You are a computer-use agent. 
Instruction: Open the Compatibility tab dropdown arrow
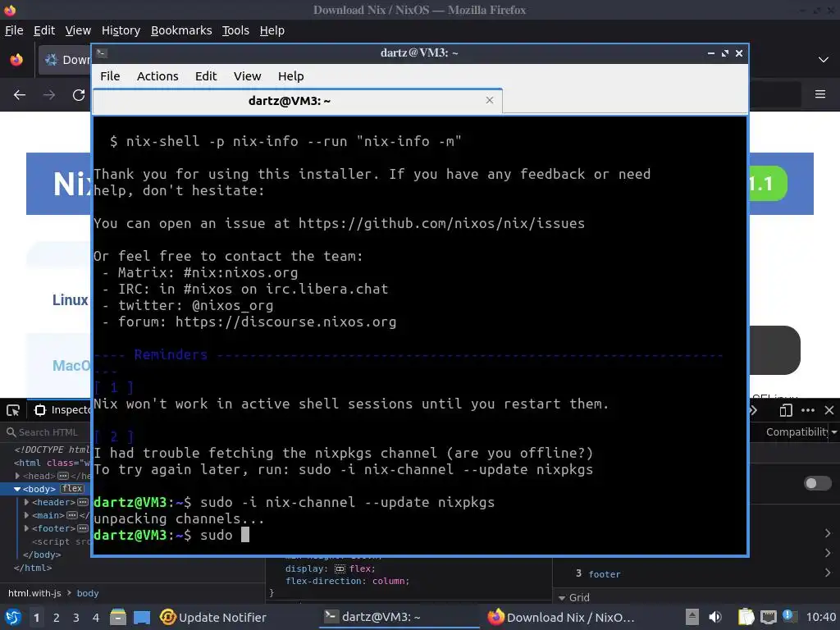[834, 432]
